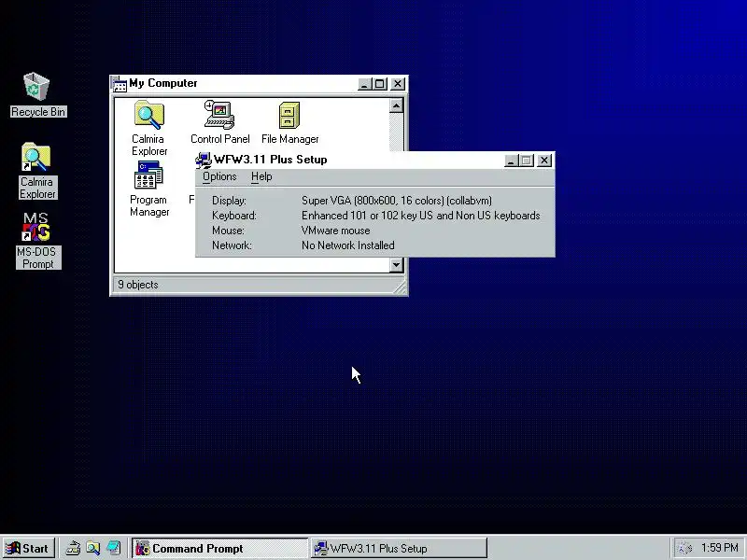747x560 pixels.
Task: Minimize the My Computer window
Action: point(364,84)
